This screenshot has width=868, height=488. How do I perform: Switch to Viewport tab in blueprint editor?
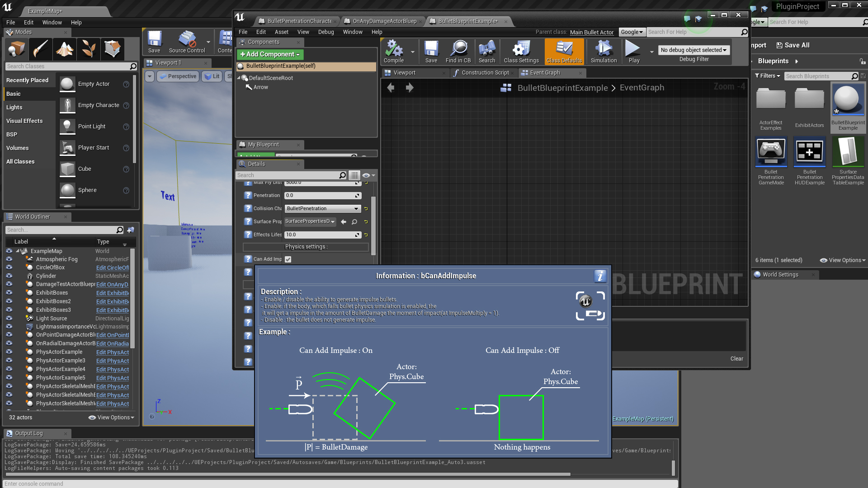404,73
